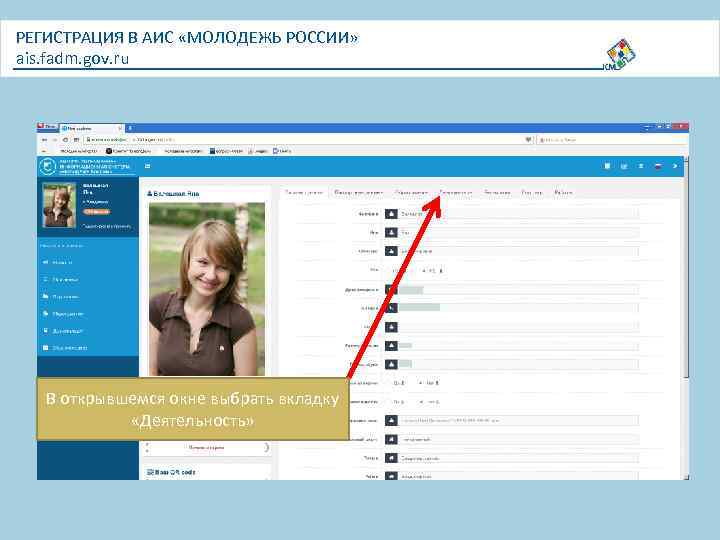Click the icon beside the Фамилия field

[x=391, y=214]
